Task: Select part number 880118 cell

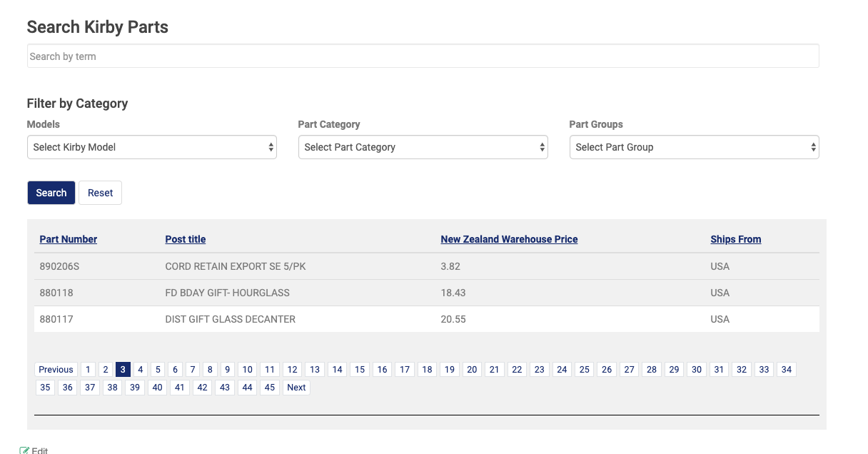Action: pos(56,293)
